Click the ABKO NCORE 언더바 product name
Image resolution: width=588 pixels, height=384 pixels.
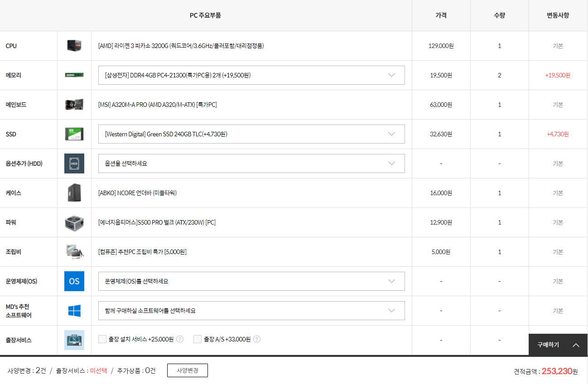(x=137, y=193)
